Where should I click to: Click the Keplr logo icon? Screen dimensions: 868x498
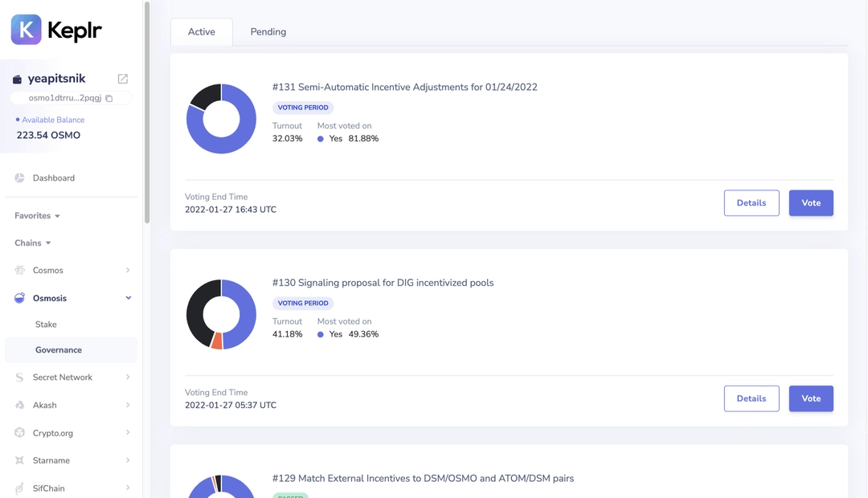pyautogui.click(x=26, y=30)
